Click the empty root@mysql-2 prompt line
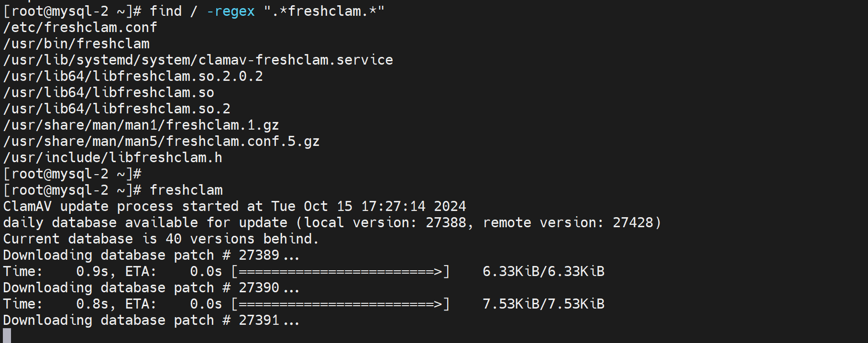The height and width of the screenshot is (343, 868). [x=72, y=174]
